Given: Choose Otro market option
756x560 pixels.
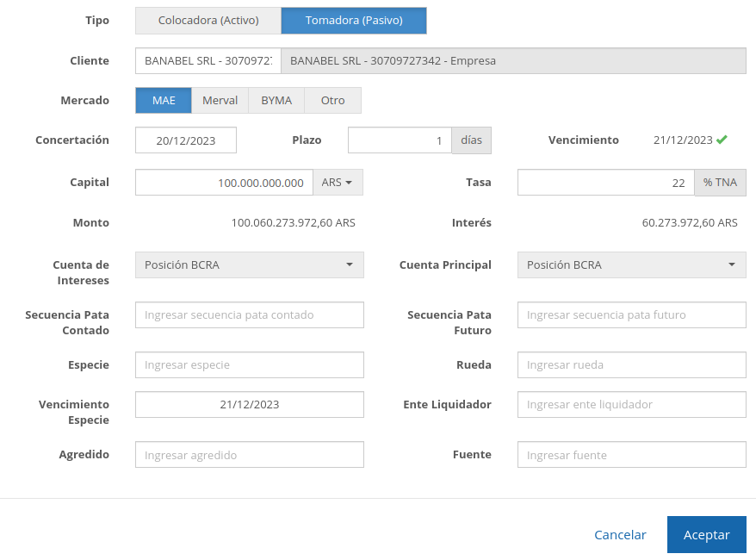Looking at the screenshot, I should point(332,101).
